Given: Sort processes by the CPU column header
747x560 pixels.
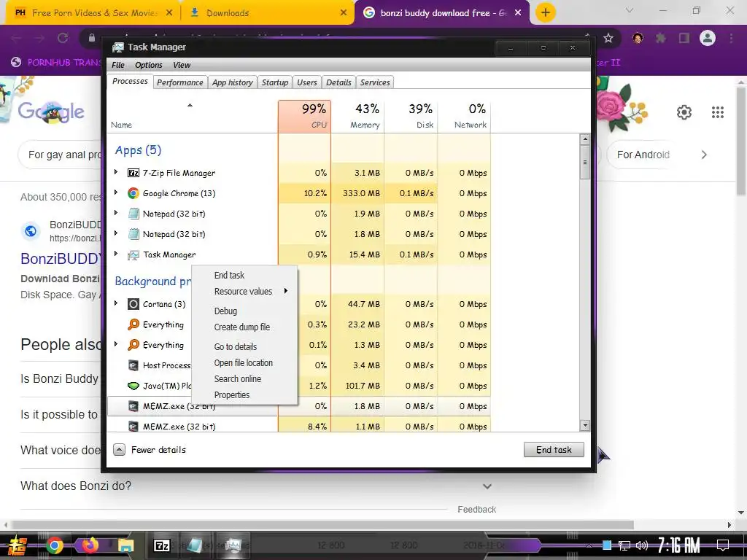Looking at the screenshot, I should [x=304, y=116].
